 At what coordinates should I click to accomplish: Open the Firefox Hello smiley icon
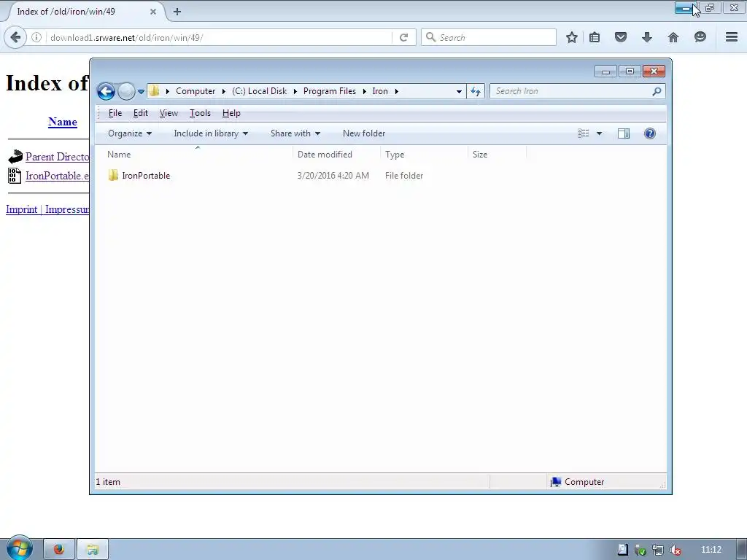click(700, 36)
